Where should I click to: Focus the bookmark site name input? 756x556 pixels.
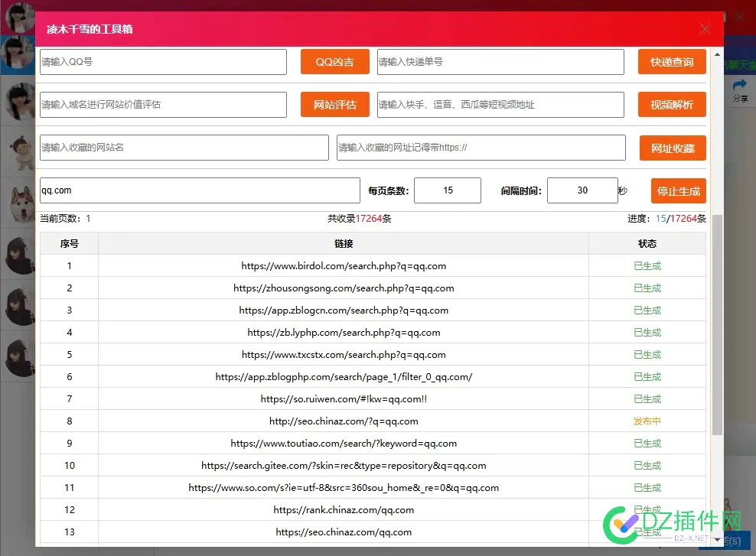coord(184,148)
